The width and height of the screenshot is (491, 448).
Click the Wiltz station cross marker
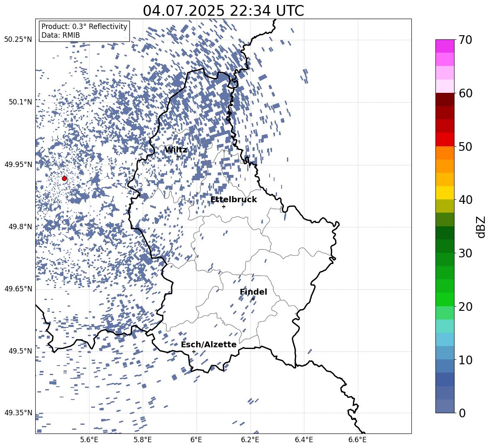(x=178, y=157)
